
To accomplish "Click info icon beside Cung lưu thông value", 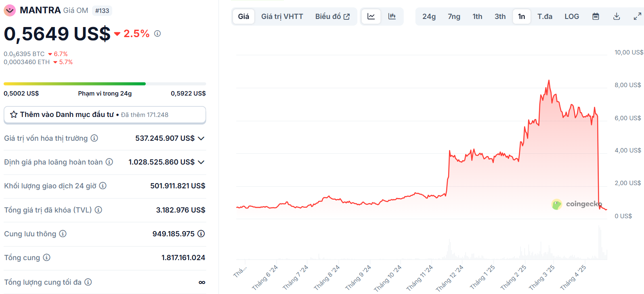I will tap(201, 234).
